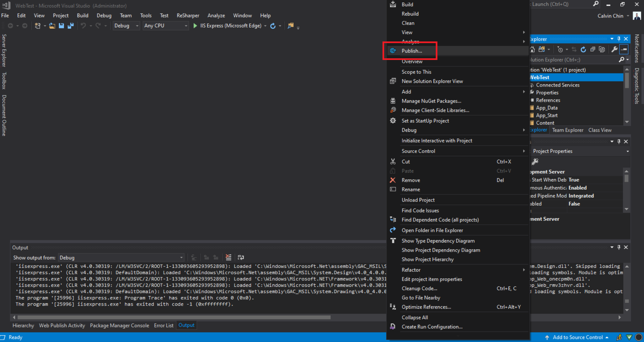Expand the Solution Explorer search options arrow
This screenshot has height=342, width=644.
pyautogui.click(x=627, y=60)
